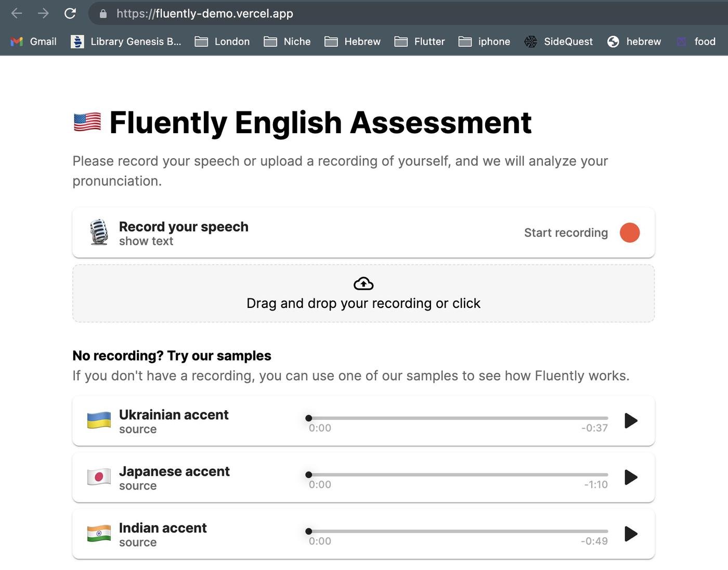Play the Japanese accent sample

point(630,477)
